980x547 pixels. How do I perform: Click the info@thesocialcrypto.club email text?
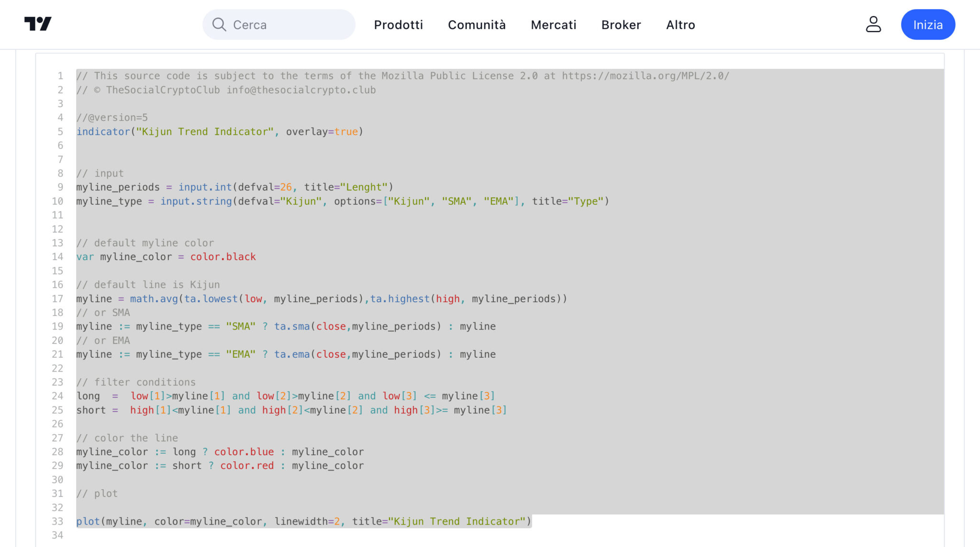[301, 90]
